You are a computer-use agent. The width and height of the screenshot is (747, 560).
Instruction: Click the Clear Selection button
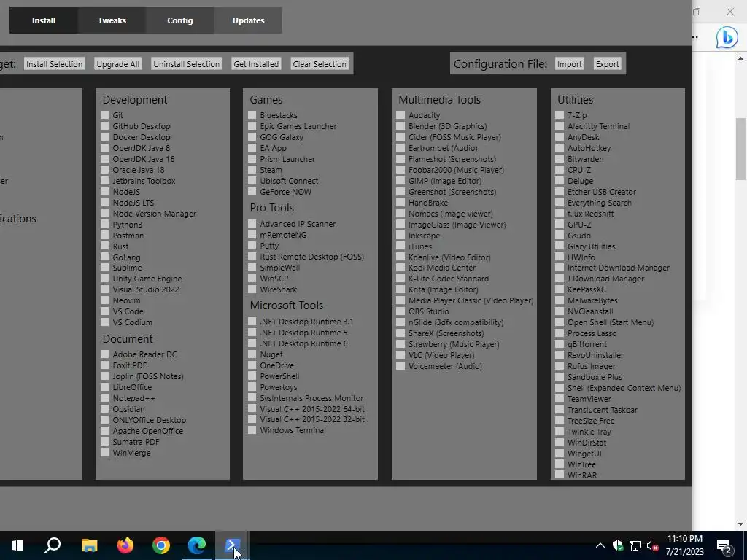[x=320, y=64]
